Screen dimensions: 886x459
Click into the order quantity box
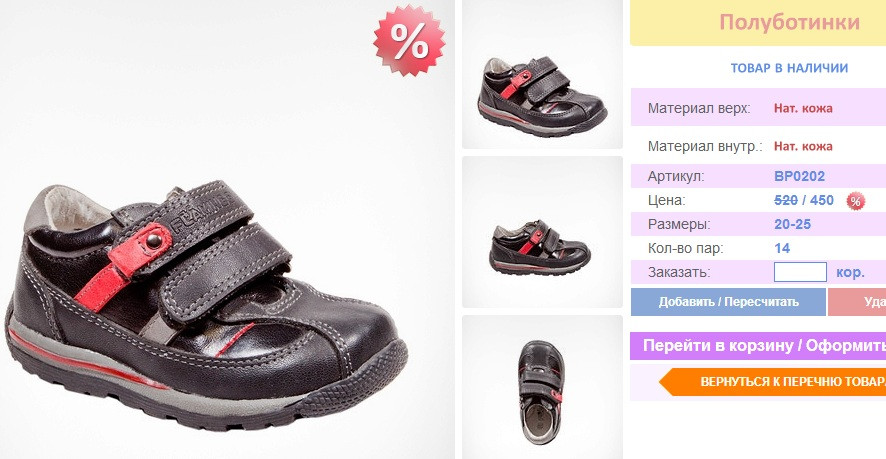coord(800,272)
